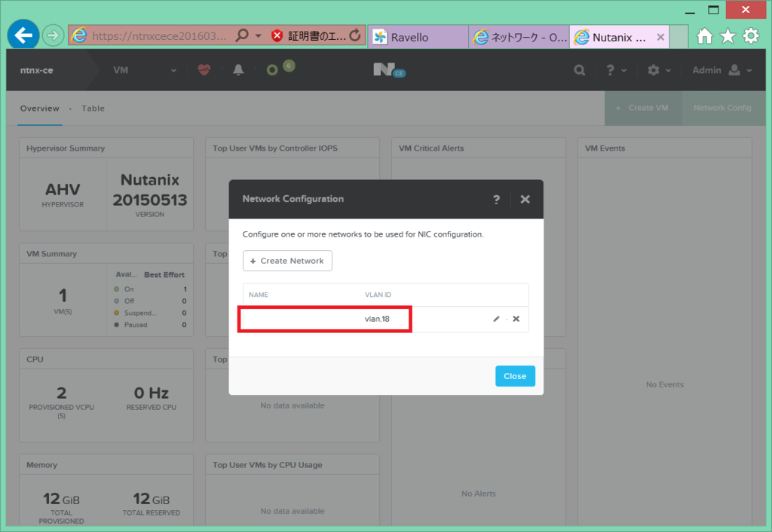The image size is (772, 532).
Task: Click the Create VM button
Action: pyautogui.click(x=643, y=108)
